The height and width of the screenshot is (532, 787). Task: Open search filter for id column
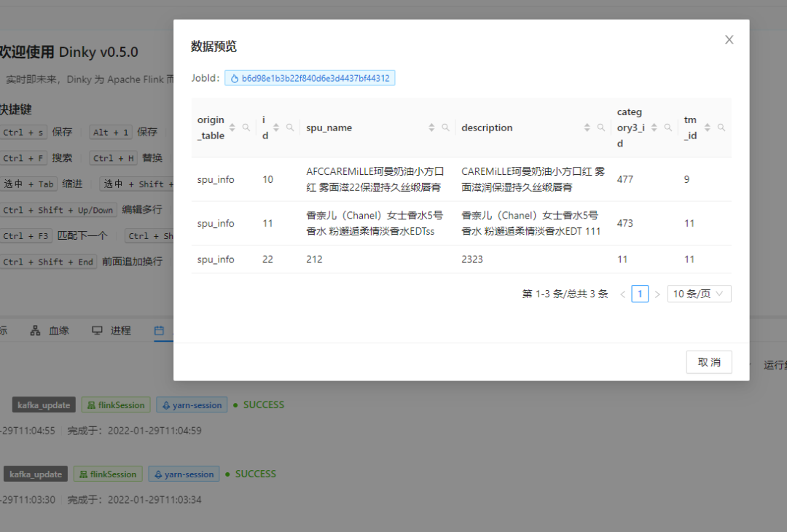(290, 128)
